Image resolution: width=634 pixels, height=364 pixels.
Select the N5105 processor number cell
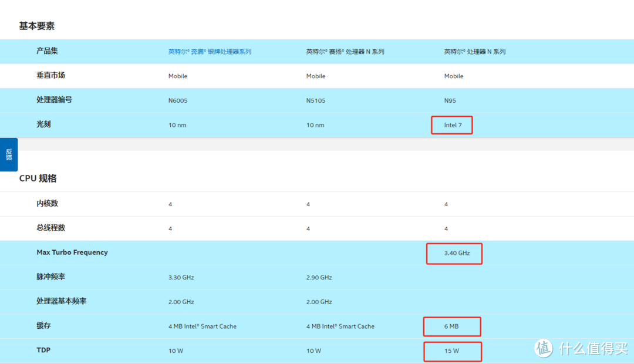pos(316,101)
